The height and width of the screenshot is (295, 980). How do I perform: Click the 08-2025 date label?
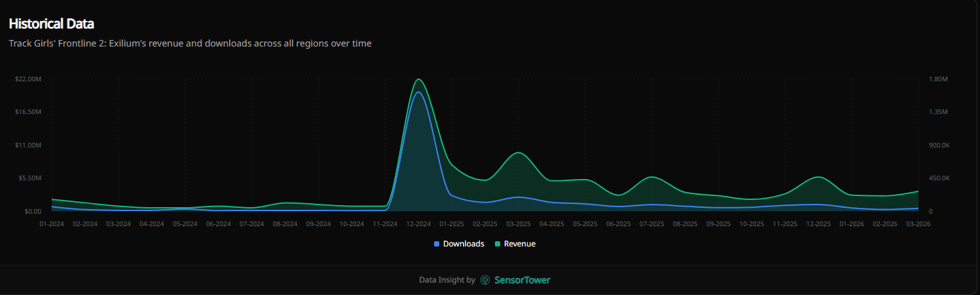(685, 224)
